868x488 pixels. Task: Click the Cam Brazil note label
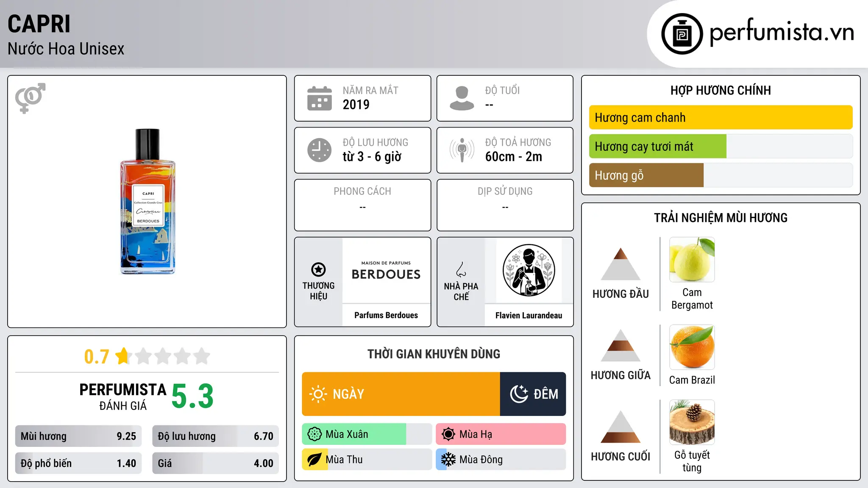(692, 380)
